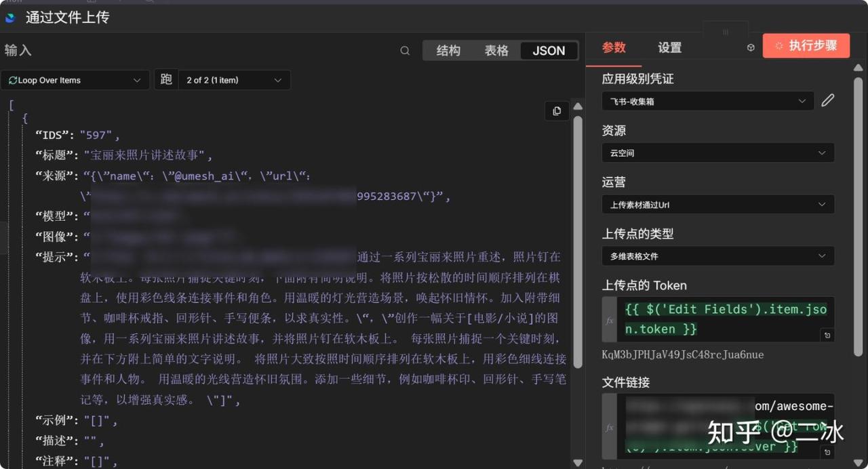Viewport: 868px width, 469px height.
Task: Select the 参数 tab
Action: pyautogui.click(x=614, y=47)
